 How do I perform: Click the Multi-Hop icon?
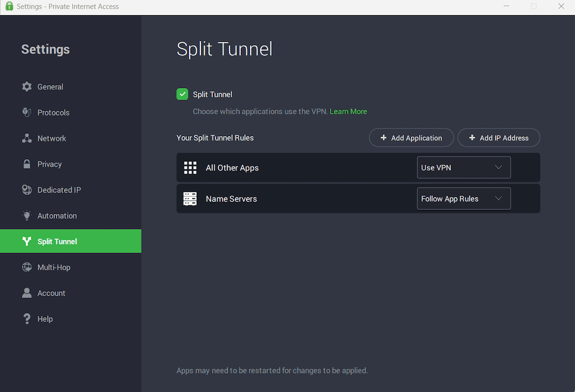click(x=26, y=267)
